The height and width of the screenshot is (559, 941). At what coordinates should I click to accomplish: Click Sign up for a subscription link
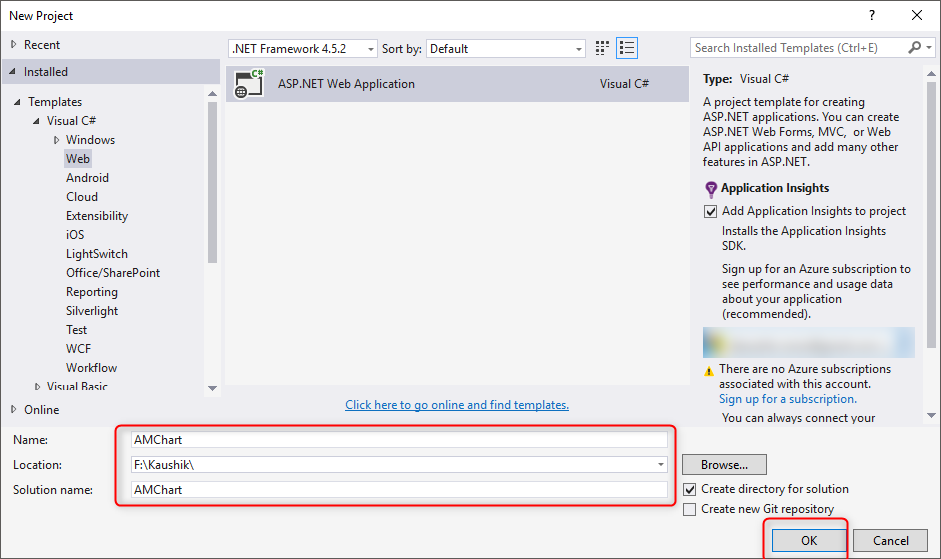[x=788, y=399]
